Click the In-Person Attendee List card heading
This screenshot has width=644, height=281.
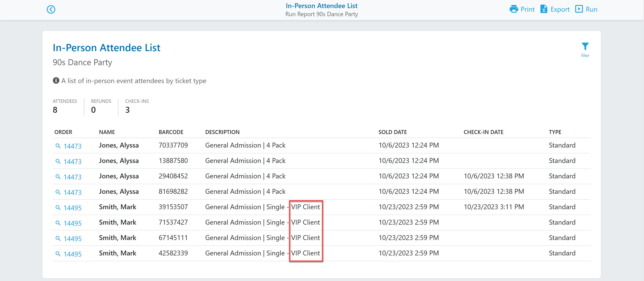pos(107,48)
